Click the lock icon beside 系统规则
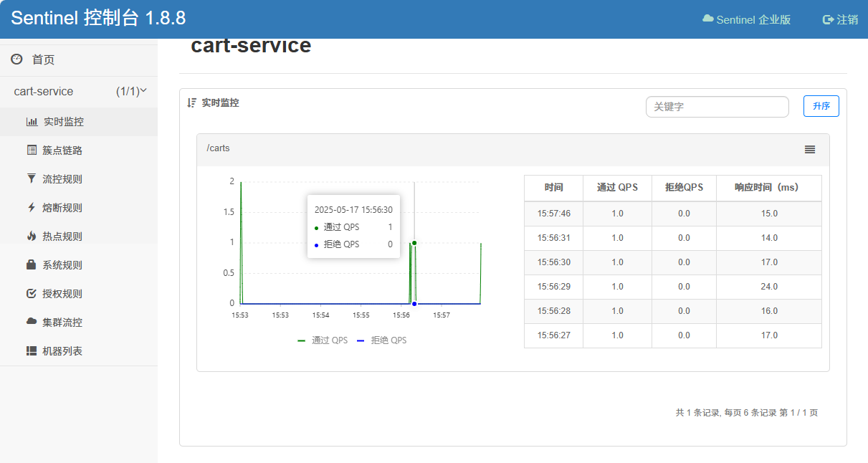The height and width of the screenshot is (463, 868). [32, 265]
